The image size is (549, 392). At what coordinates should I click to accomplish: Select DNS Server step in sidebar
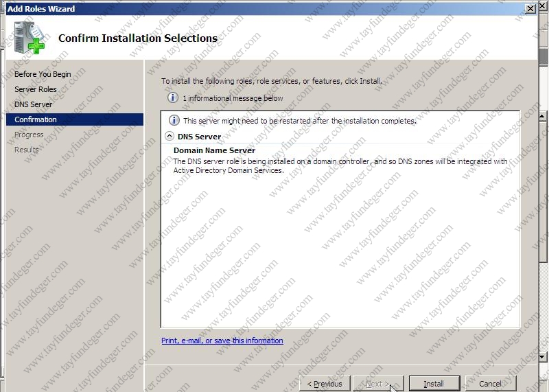coord(33,104)
